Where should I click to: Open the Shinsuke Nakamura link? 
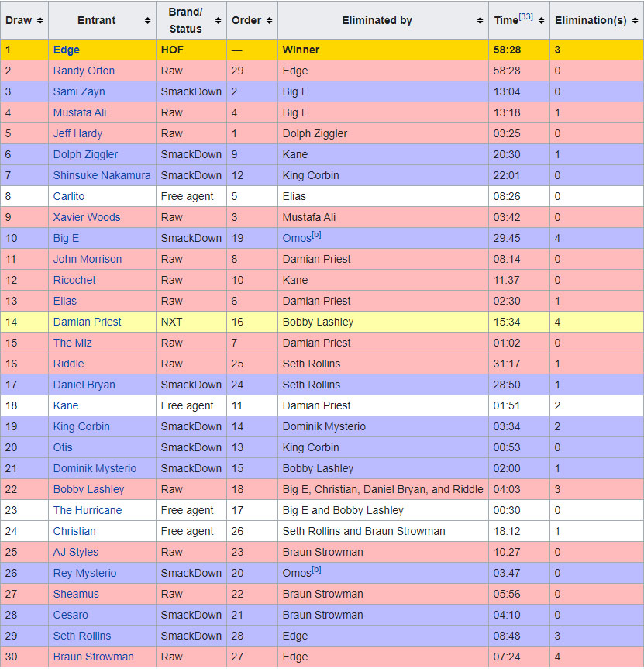(102, 175)
